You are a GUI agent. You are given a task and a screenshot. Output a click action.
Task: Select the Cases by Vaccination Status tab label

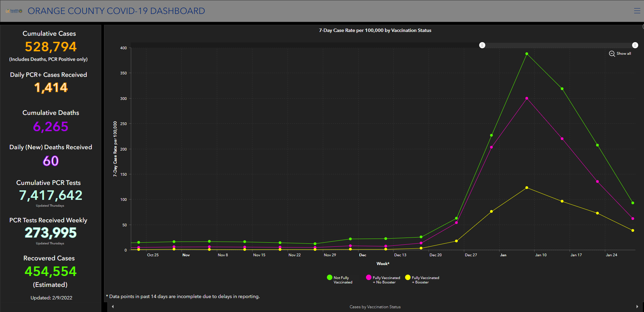[375, 307]
